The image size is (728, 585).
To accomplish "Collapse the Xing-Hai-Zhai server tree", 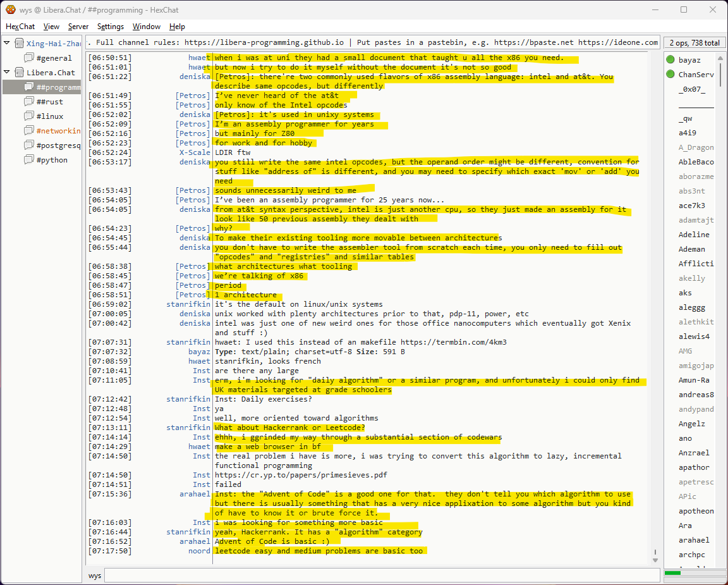I will (x=7, y=44).
